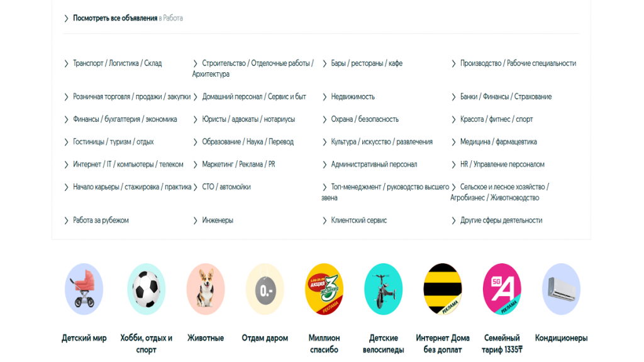
Task: Select the corgi dog Животные icon
Action: click(x=206, y=289)
